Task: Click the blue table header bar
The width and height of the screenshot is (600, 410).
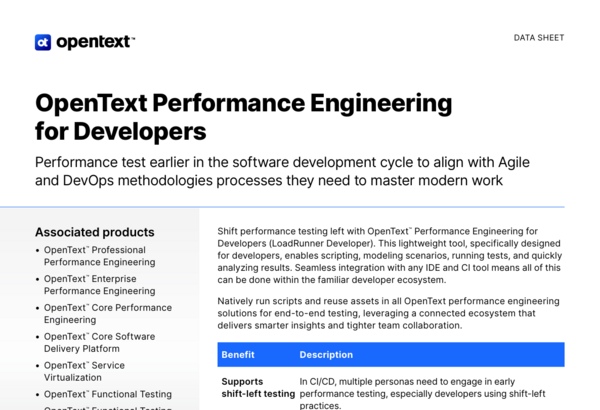Action: [391, 354]
